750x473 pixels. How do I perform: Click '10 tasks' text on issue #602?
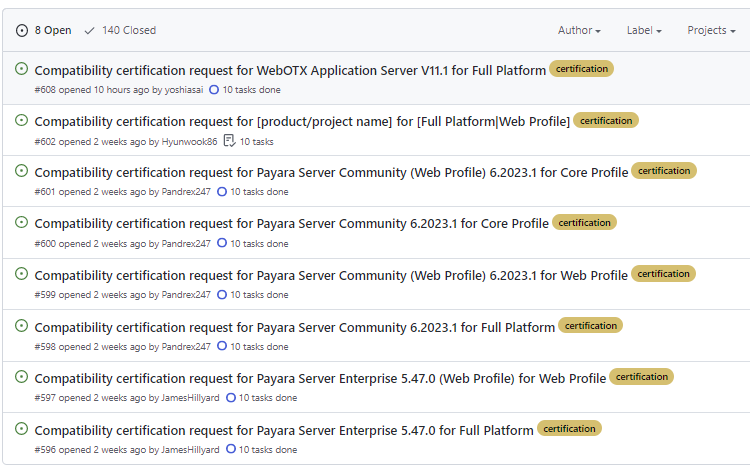point(256,142)
